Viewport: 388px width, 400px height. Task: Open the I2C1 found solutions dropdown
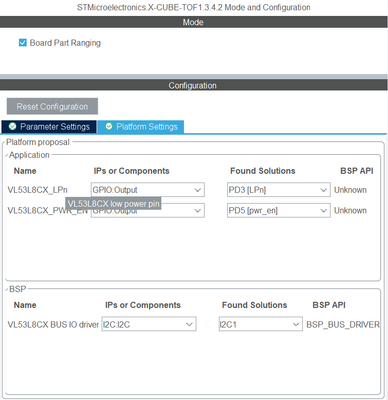click(261, 324)
